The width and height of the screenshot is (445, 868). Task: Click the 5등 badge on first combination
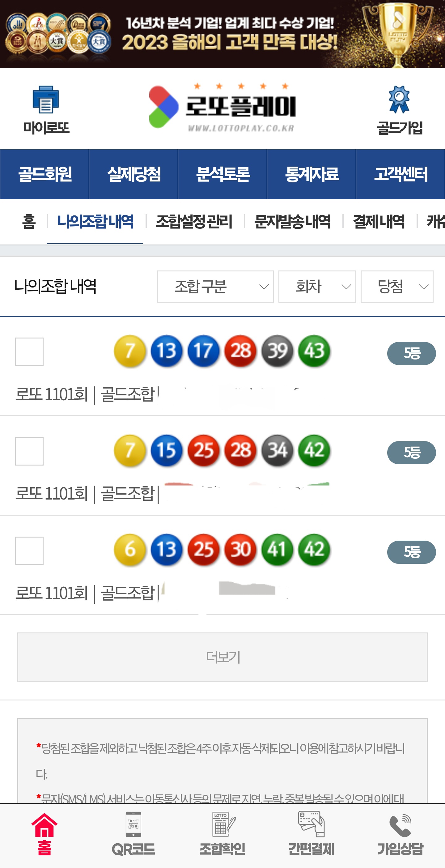tap(411, 353)
